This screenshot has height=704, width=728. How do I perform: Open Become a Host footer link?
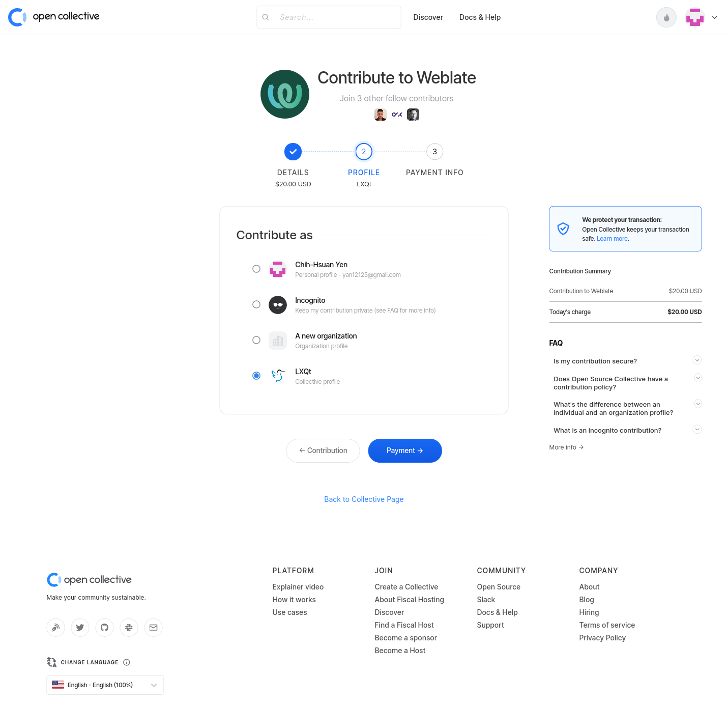pyautogui.click(x=400, y=651)
